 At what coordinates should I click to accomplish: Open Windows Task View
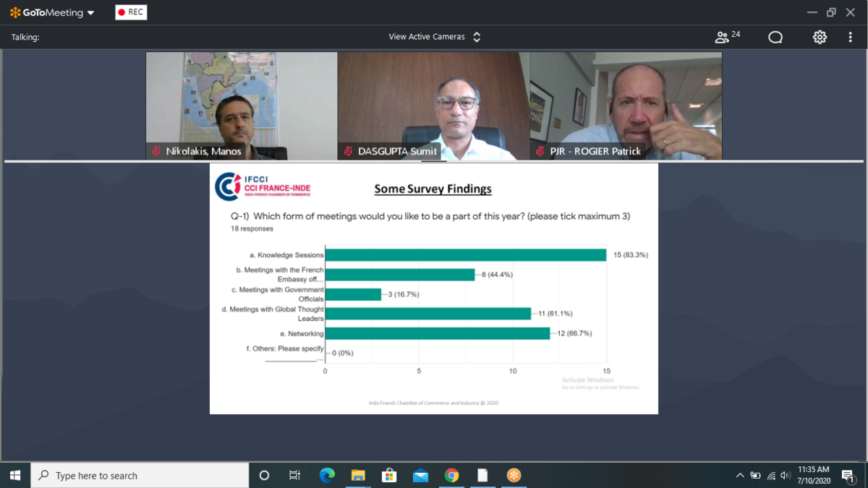click(x=294, y=475)
